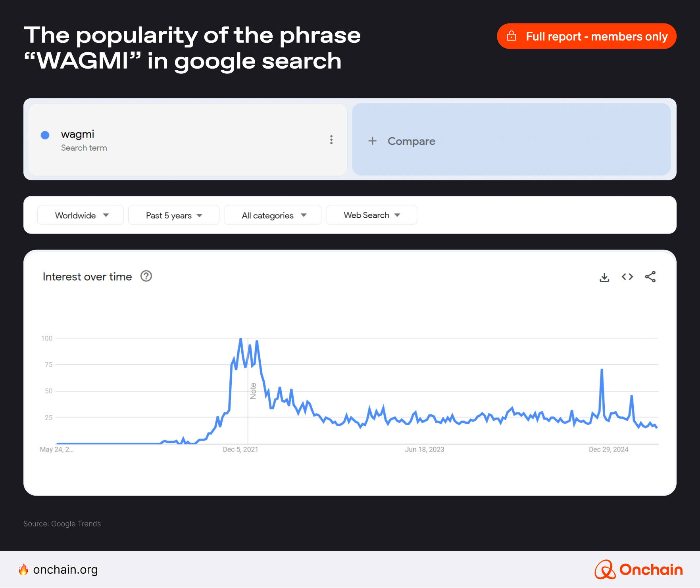Open the Worldwide region dropdown

click(80, 215)
